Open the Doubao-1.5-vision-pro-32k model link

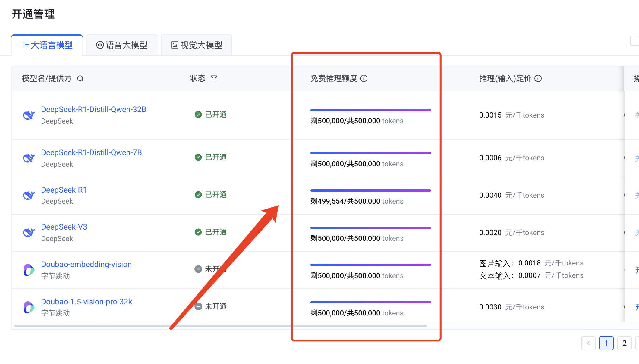coord(87,302)
